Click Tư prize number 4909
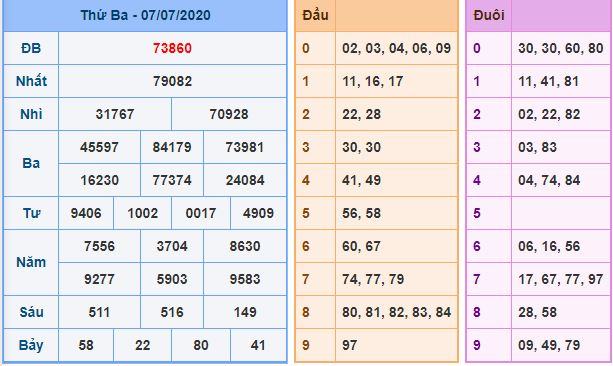Viewport: 613px width, 366px height. (x=258, y=214)
